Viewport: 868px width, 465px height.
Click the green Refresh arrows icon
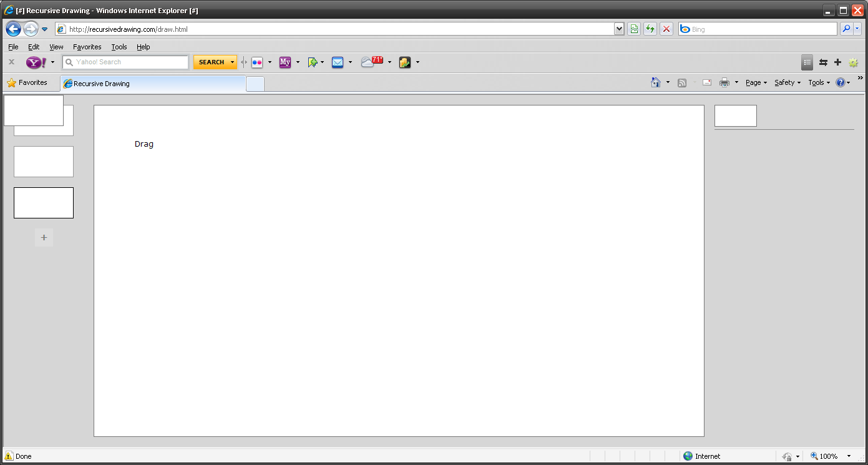(x=650, y=29)
